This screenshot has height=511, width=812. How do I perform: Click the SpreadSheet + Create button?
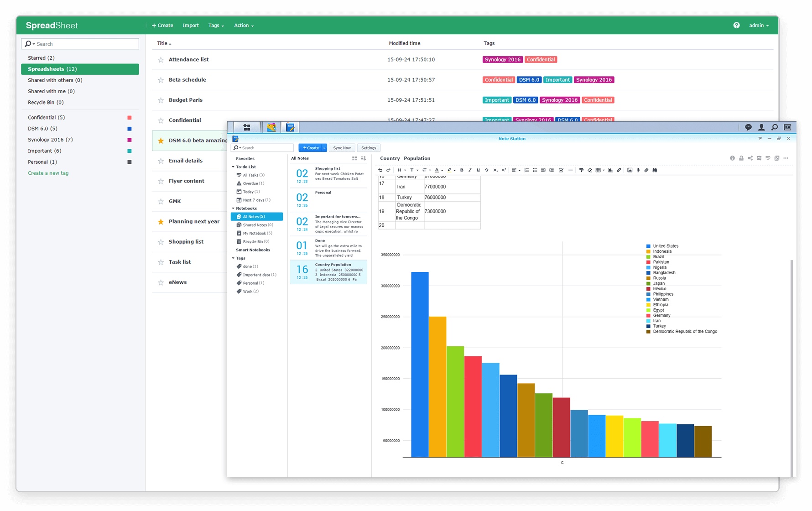click(162, 26)
